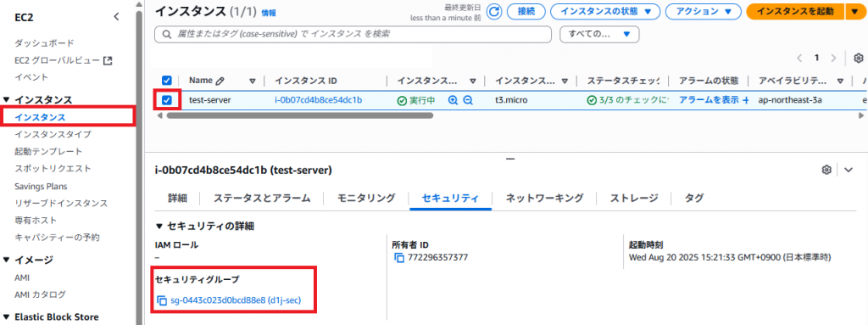Click インスタンスを起動 button
Viewport: 868px width, 325px height.
795,11
